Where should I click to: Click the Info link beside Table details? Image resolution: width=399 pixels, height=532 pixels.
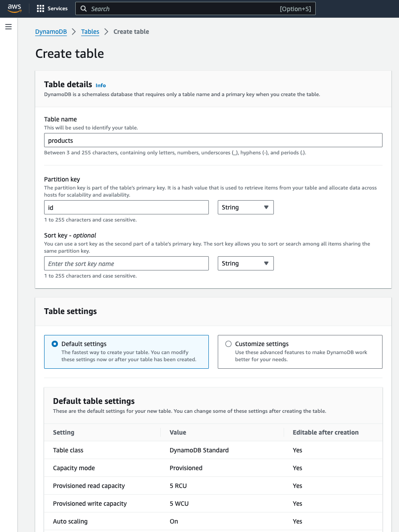click(x=100, y=85)
